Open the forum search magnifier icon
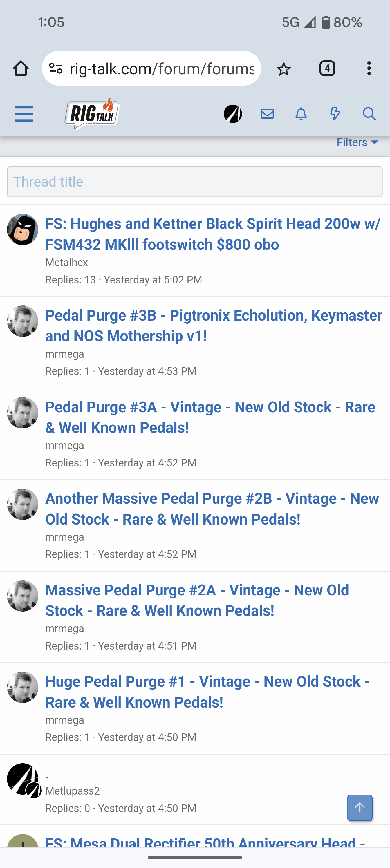Viewport: 390px width, 868px height. [x=369, y=114]
